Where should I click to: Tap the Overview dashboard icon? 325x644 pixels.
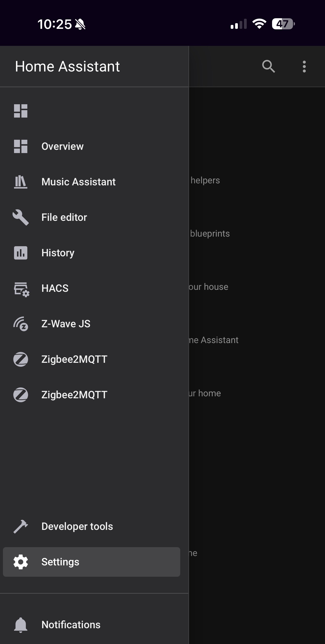pos(21,146)
